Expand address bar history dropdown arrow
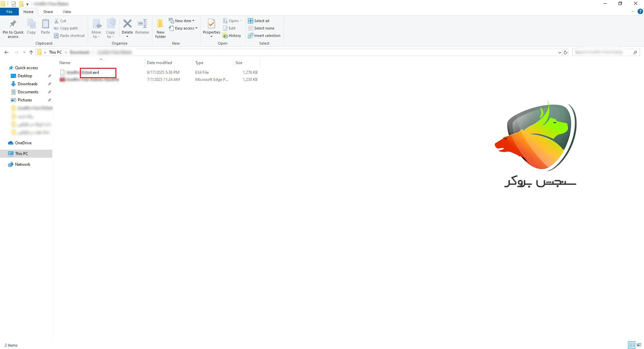Image resolution: width=644 pixels, height=349 pixels. coord(559,52)
